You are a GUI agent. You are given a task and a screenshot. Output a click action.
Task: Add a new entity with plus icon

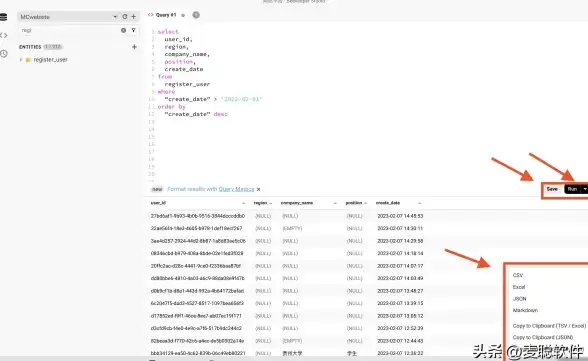pos(134,47)
